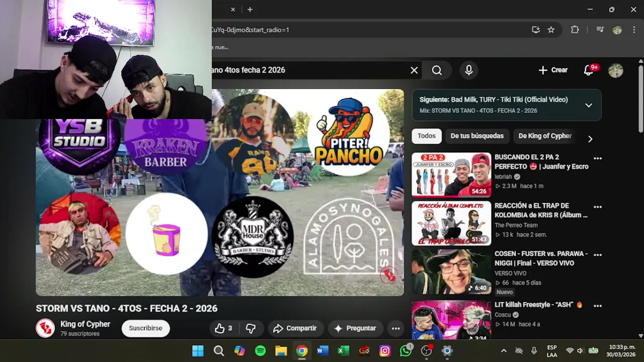
Task: Open the gear app on taskbar
Action: (447, 351)
